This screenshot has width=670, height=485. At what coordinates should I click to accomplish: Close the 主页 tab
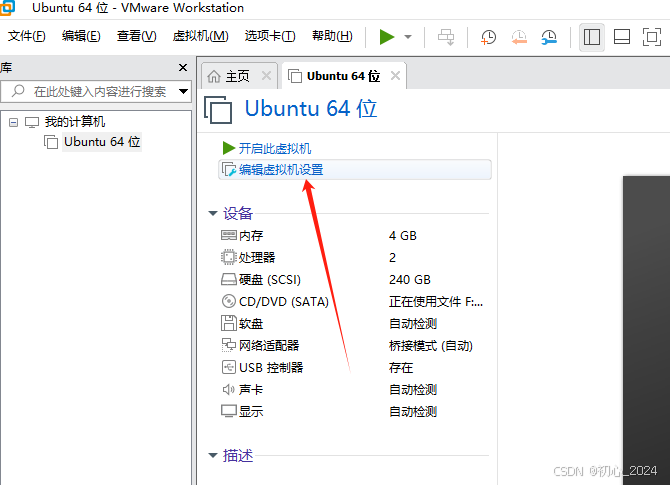pyautogui.click(x=267, y=76)
